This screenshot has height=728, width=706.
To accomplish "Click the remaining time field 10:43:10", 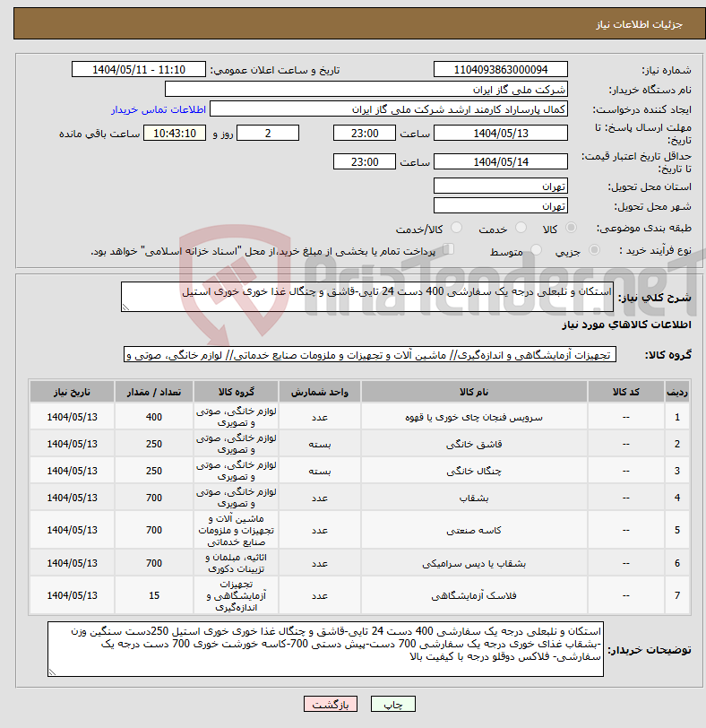I will (175, 134).
